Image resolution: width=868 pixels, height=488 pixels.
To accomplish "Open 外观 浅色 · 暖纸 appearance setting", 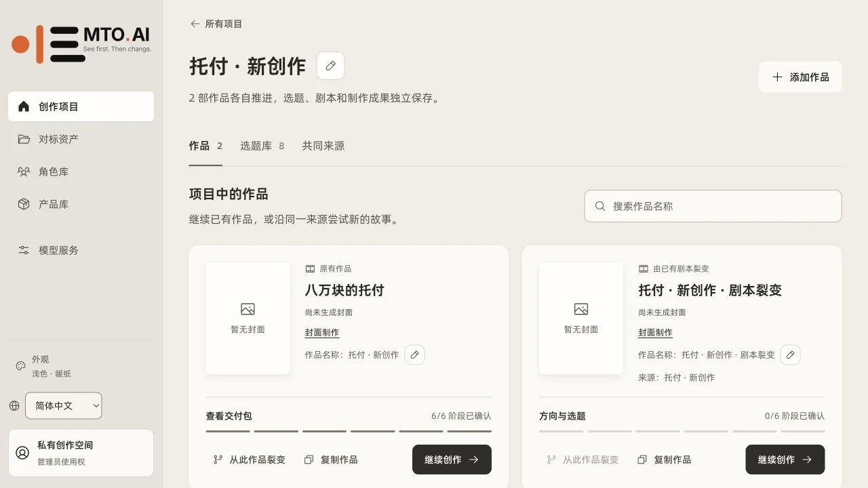I will (43, 366).
